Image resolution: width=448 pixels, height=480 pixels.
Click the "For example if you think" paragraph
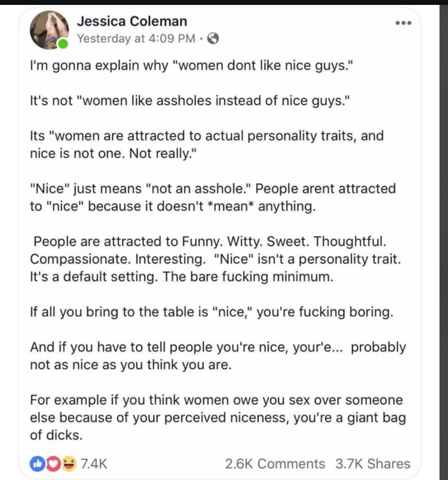tap(218, 417)
